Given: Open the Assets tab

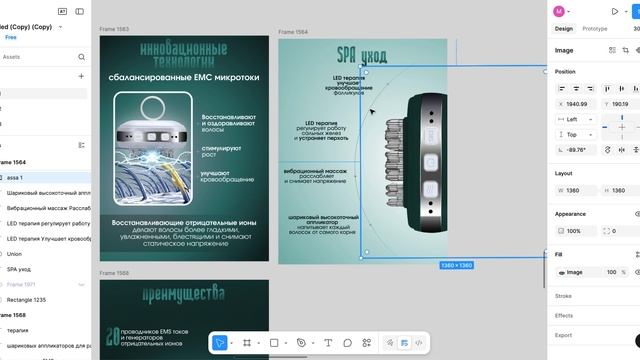Looking at the screenshot, I should 11,57.
